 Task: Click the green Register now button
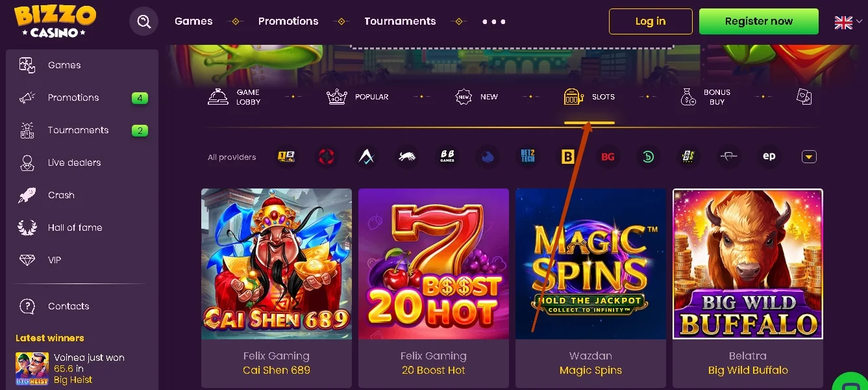coord(759,21)
